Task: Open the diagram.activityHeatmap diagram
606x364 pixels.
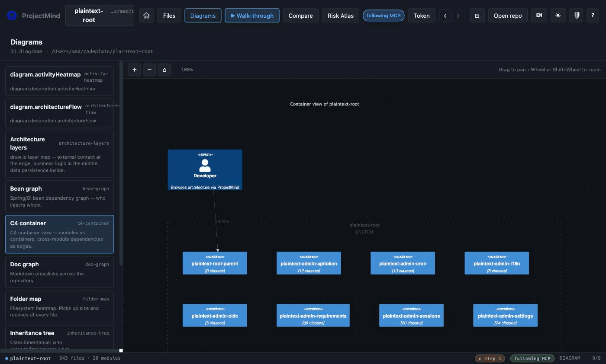Action: point(59,81)
